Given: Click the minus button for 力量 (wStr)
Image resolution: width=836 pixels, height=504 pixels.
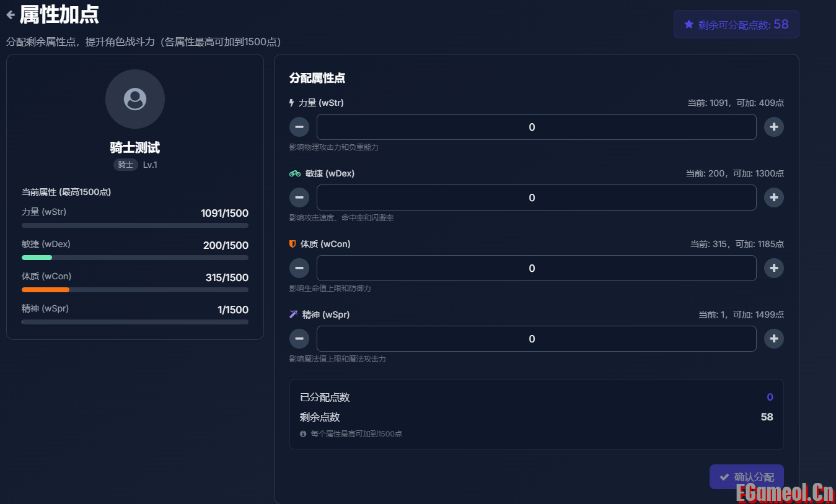Looking at the screenshot, I should [x=299, y=127].
